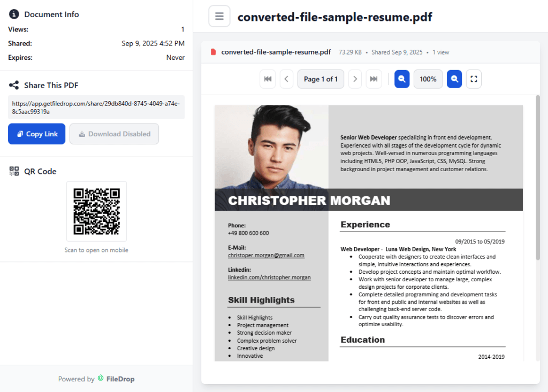Zoom out of the document

pos(402,79)
